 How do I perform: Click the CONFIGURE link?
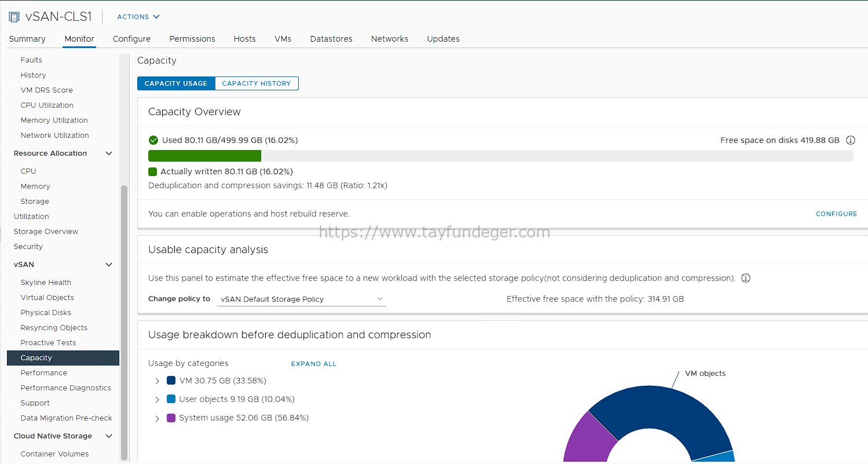pyautogui.click(x=836, y=214)
